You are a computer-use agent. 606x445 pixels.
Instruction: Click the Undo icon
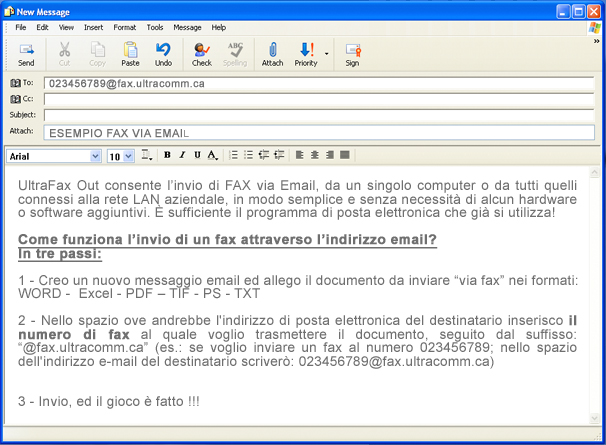(x=163, y=54)
